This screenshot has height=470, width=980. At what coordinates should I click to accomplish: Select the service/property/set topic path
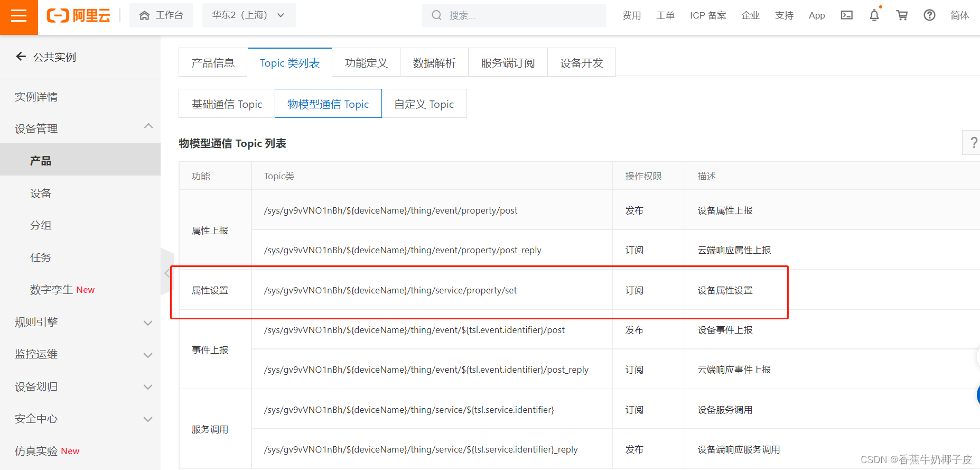tap(390, 290)
